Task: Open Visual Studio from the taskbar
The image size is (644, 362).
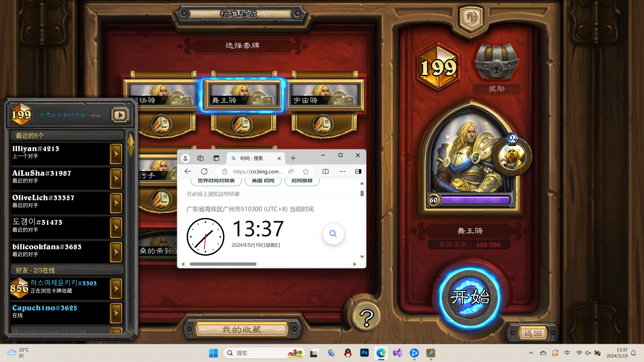Action: (397, 353)
